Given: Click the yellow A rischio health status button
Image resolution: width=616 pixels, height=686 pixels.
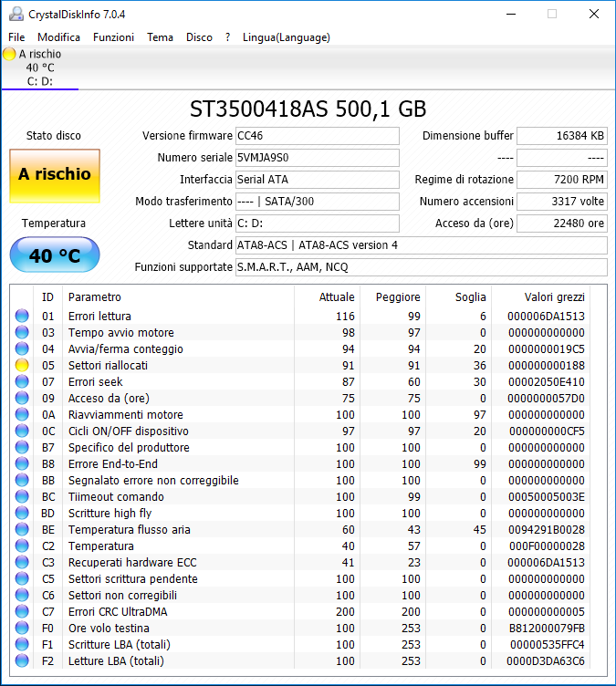Looking at the screenshot, I should point(55,176).
